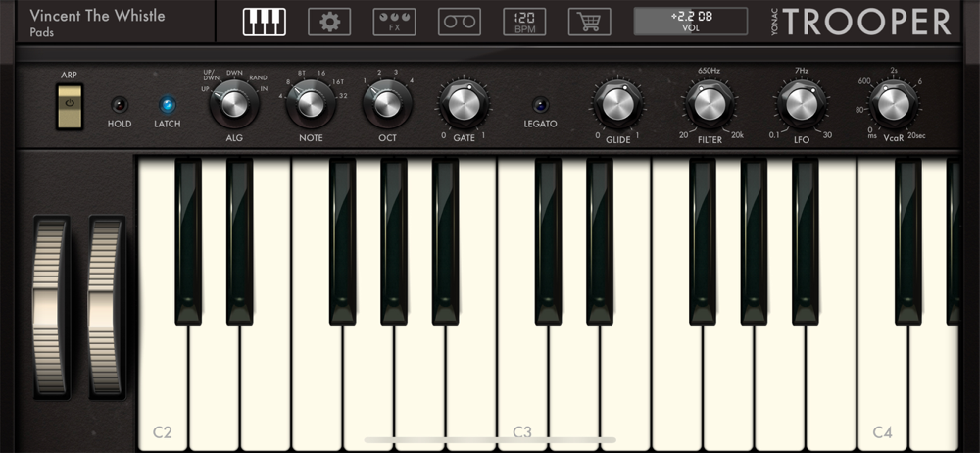
Task: Play the C#3 black key
Action: coord(548,241)
